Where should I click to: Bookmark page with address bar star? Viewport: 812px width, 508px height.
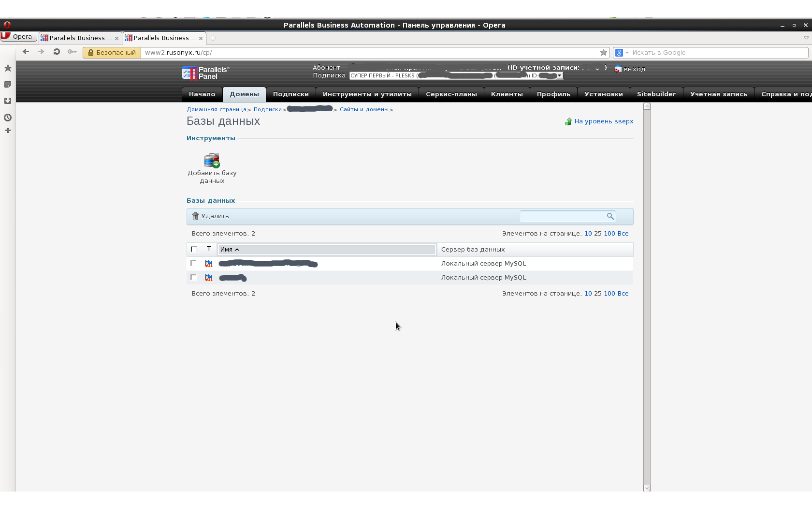(x=604, y=53)
